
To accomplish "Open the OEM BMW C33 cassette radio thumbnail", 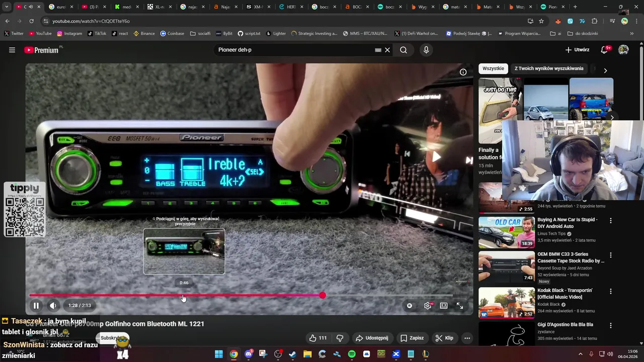I will 507,266.
